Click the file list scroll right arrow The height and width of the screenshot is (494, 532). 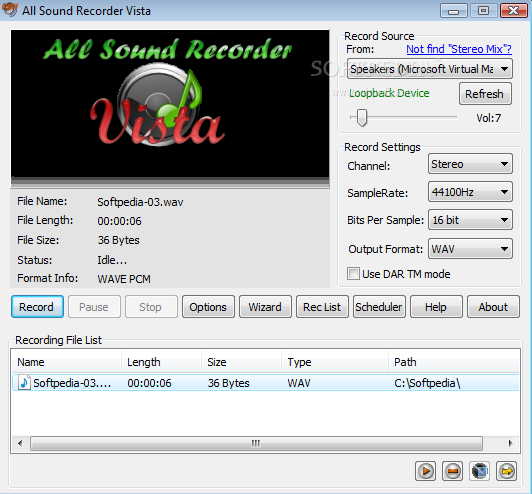tap(510, 443)
